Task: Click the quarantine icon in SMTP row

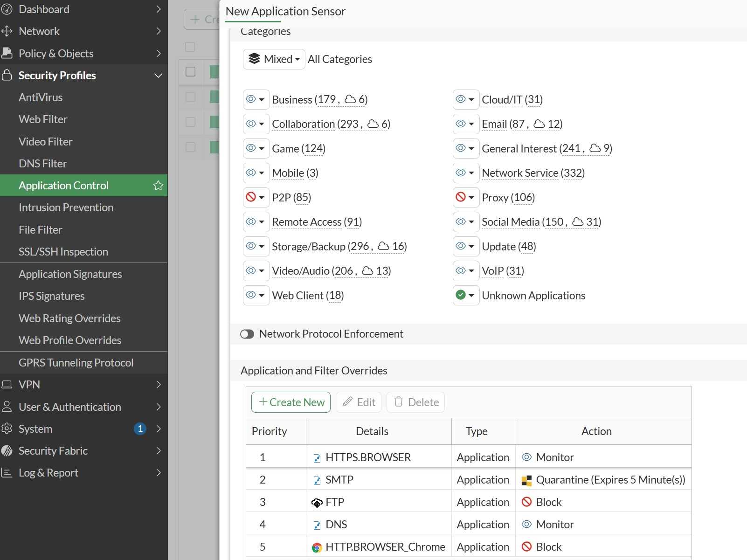Action: click(526, 480)
